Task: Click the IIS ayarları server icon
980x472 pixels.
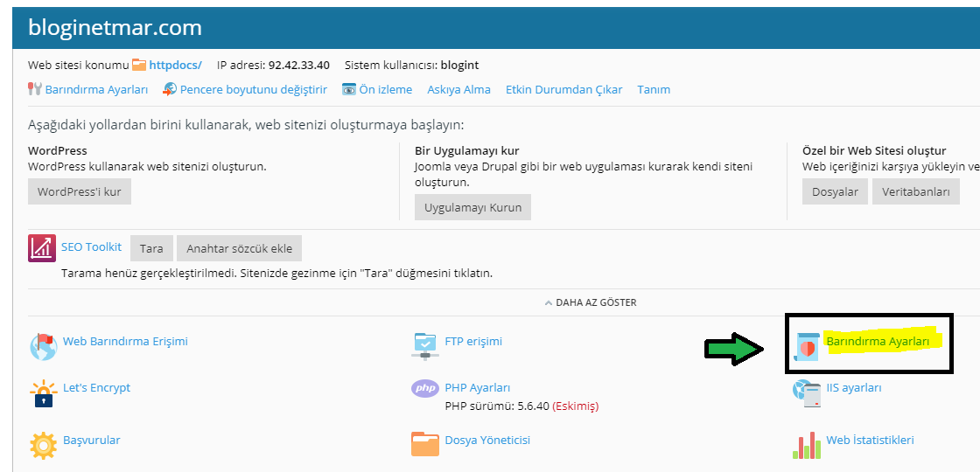Action: tap(806, 393)
